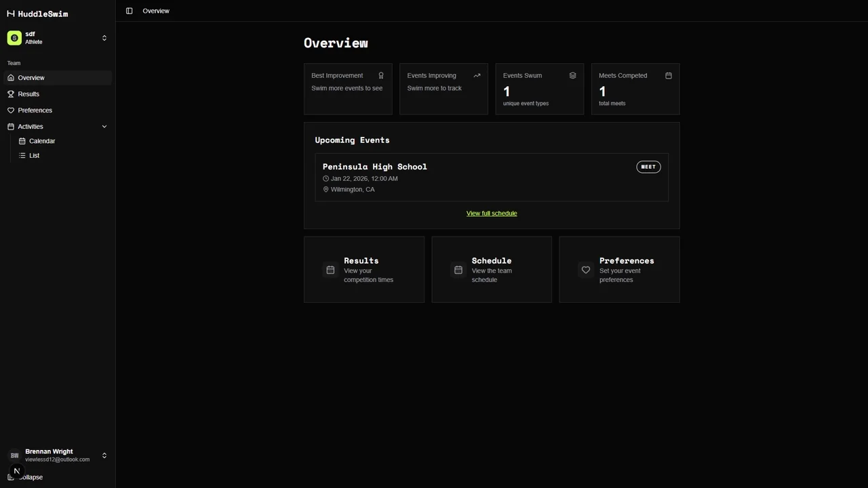Select the Results trophy icon in sidebar
The width and height of the screenshot is (868, 488).
click(11, 94)
